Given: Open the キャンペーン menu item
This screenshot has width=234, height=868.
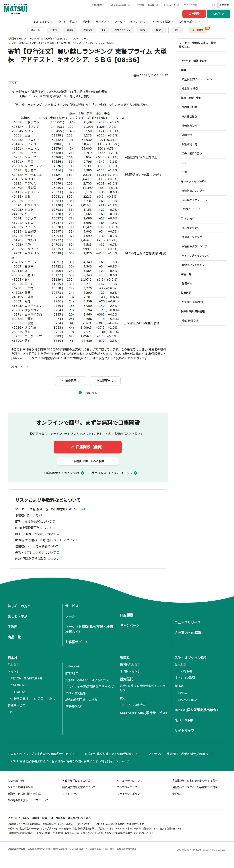Looking at the screenshot, I should click(138, 22).
